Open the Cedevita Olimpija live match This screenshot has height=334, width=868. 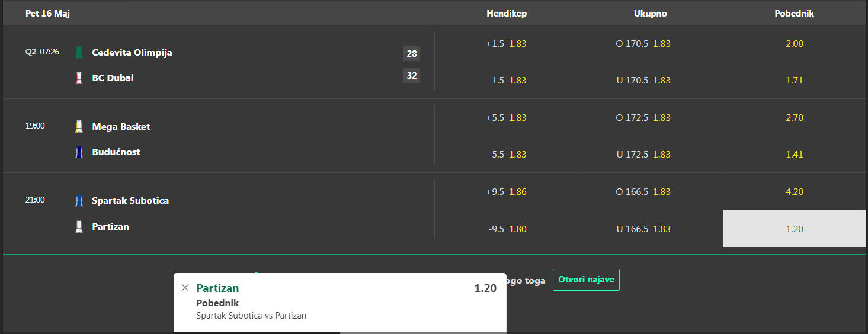click(x=132, y=52)
